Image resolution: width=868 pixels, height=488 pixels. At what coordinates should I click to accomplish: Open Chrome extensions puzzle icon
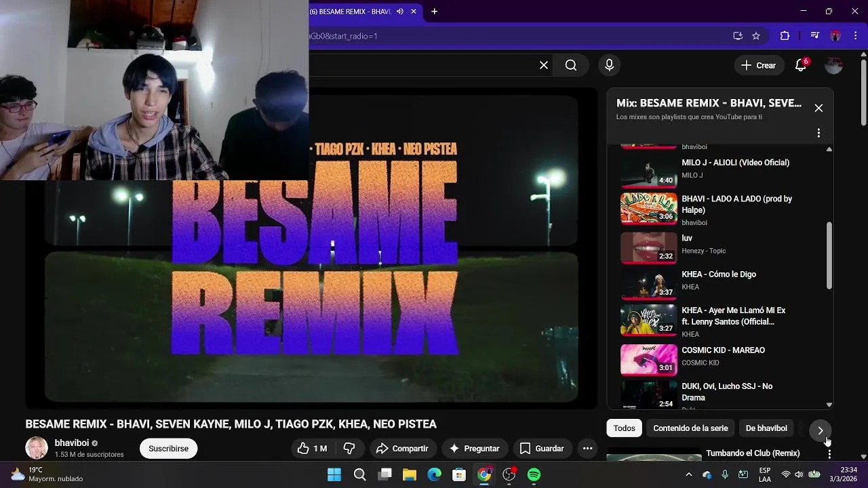(x=785, y=36)
